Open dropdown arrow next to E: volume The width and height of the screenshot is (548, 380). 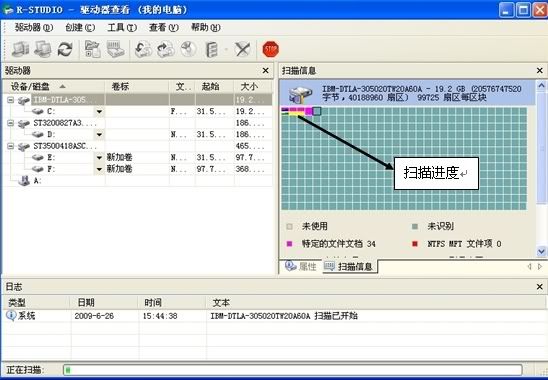[x=100, y=158]
